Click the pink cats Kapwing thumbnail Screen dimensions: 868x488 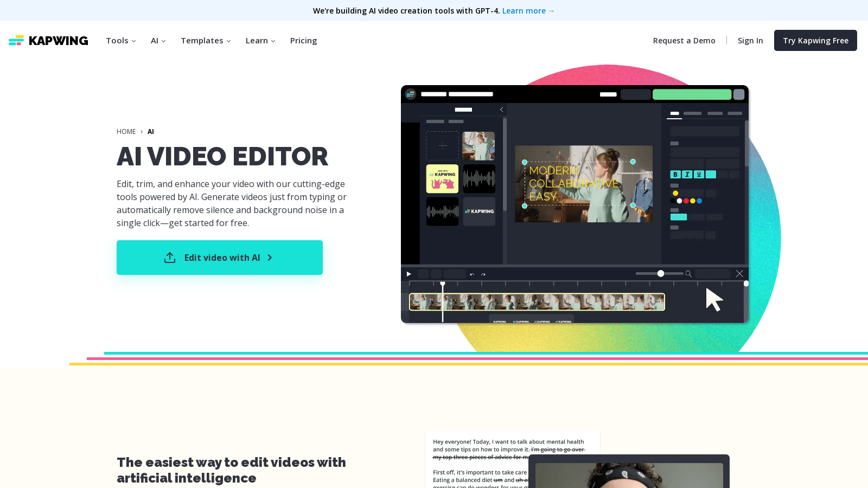[442, 179]
